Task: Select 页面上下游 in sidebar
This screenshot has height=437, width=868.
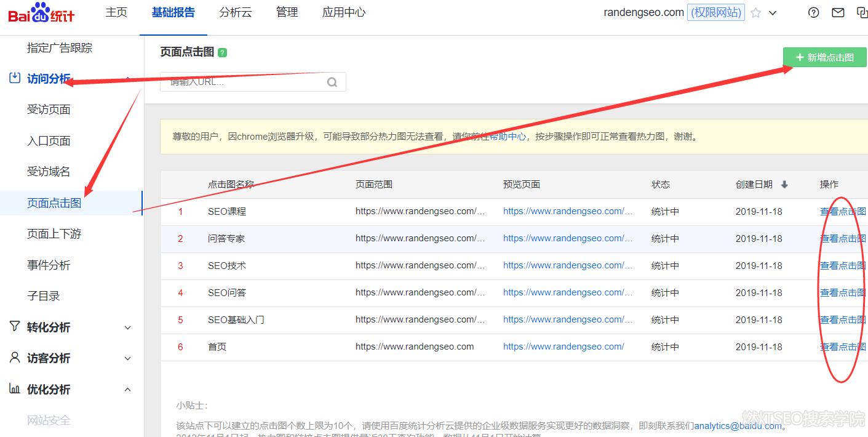Action: click(x=54, y=234)
